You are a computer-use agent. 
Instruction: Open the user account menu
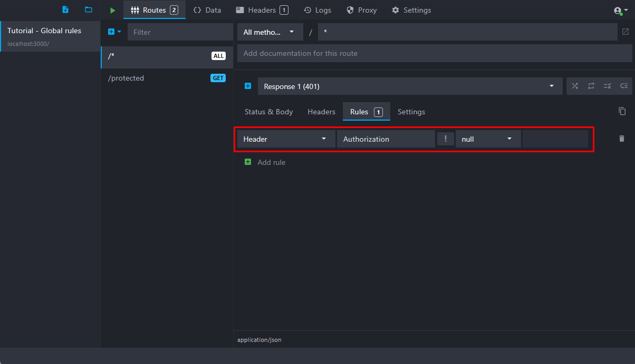point(621,11)
